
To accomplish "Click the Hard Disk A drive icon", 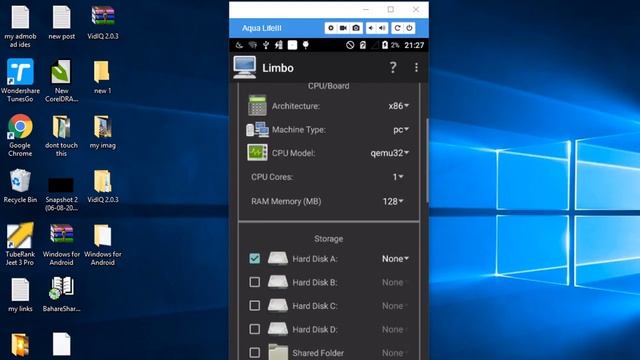I will click(278, 258).
